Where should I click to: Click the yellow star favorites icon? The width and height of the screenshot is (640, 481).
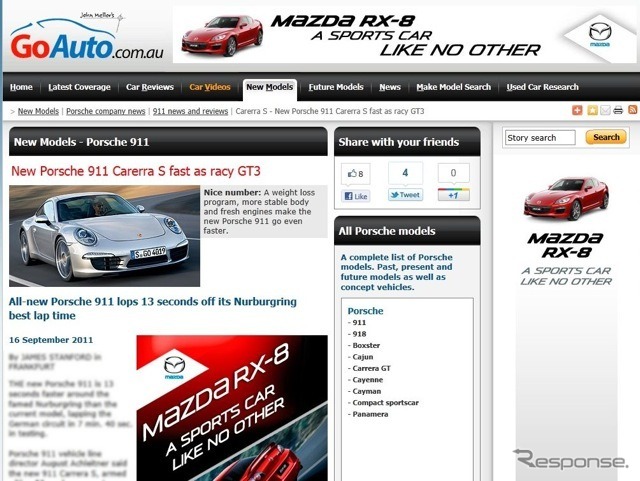tap(592, 110)
